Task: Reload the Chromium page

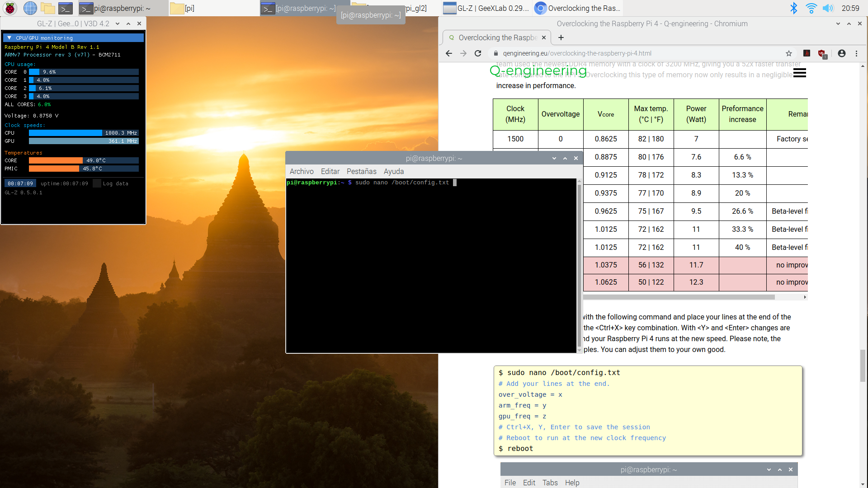Action: pyautogui.click(x=478, y=53)
